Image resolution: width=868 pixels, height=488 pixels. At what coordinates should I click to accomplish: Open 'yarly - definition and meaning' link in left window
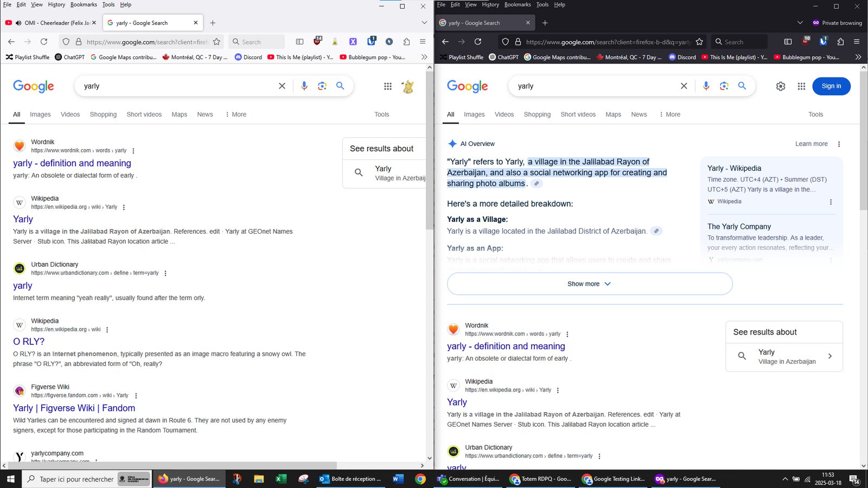pyautogui.click(x=72, y=163)
